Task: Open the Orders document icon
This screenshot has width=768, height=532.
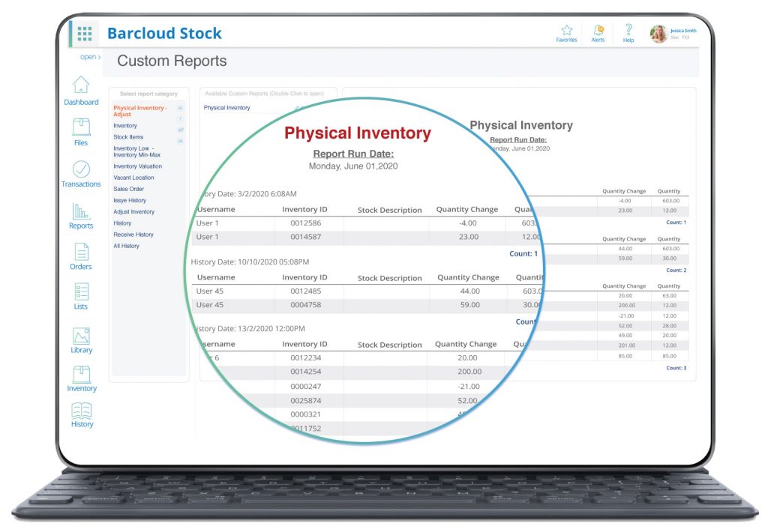Action: tap(81, 252)
